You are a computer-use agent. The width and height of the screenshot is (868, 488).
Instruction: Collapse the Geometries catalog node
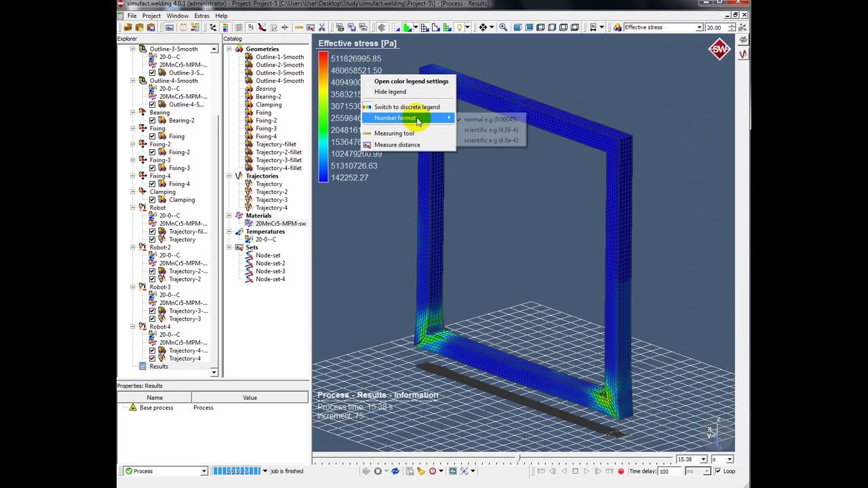coord(229,49)
